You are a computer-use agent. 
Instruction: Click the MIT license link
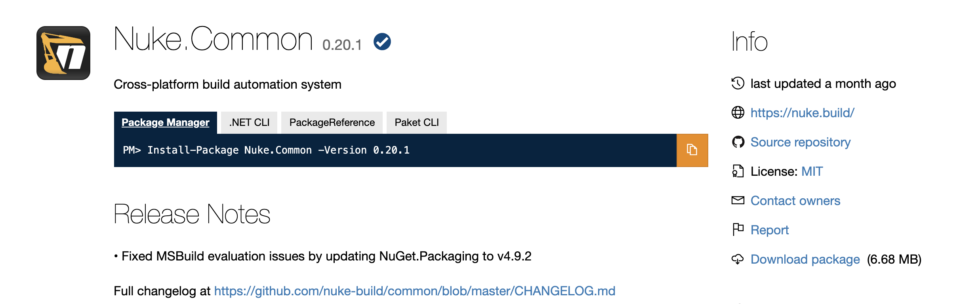tap(812, 171)
